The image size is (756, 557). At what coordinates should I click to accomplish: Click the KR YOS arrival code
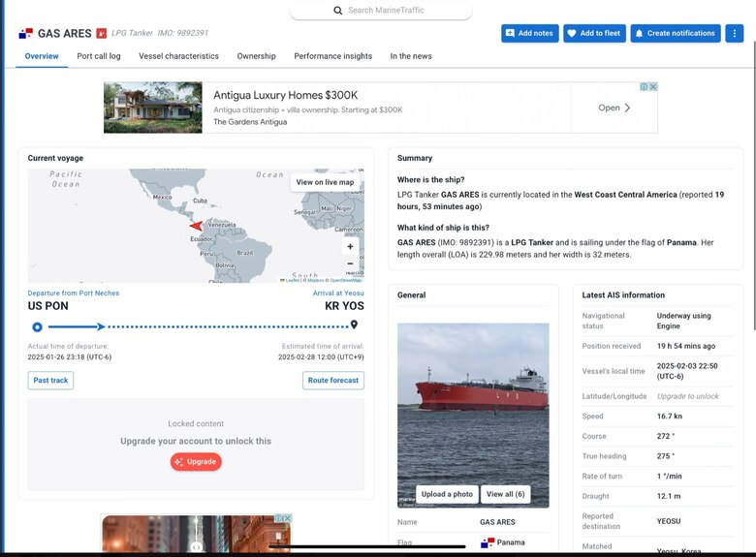pyautogui.click(x=344, y=306)
